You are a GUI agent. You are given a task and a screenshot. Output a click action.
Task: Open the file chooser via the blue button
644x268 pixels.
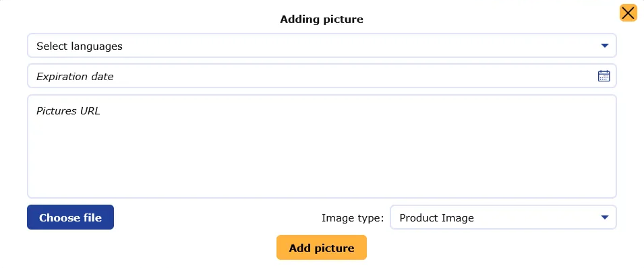[x=70, y=217]
